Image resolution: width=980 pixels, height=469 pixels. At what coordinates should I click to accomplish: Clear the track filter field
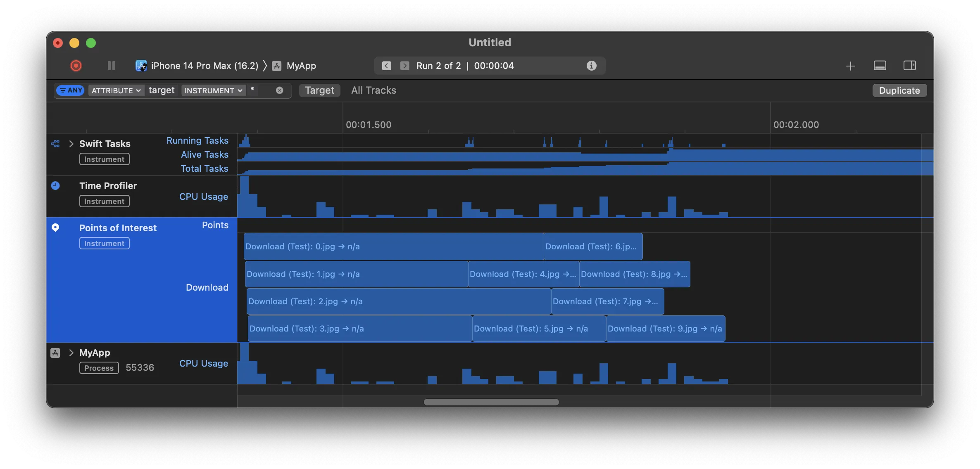[280, 90]
